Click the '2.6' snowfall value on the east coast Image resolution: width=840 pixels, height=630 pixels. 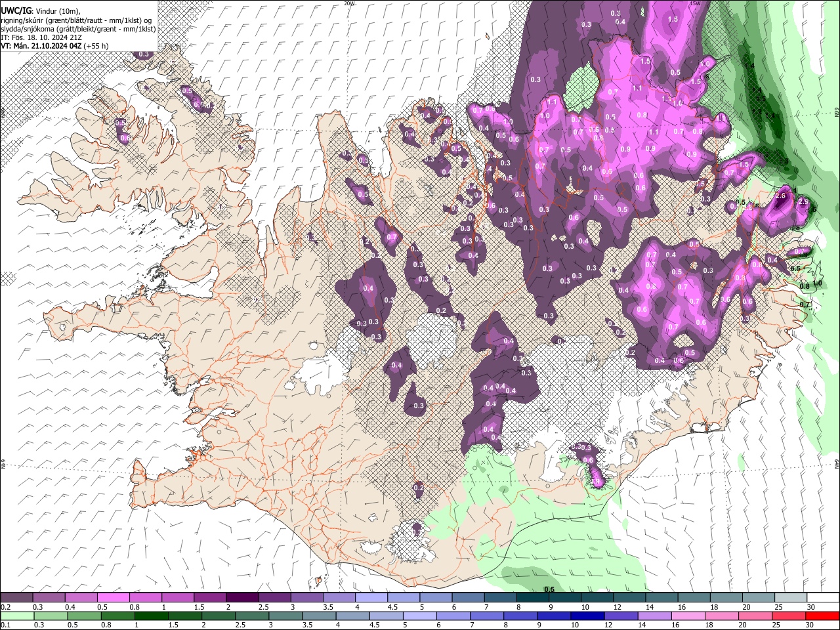pyautogui.click(x=780, y=196)
